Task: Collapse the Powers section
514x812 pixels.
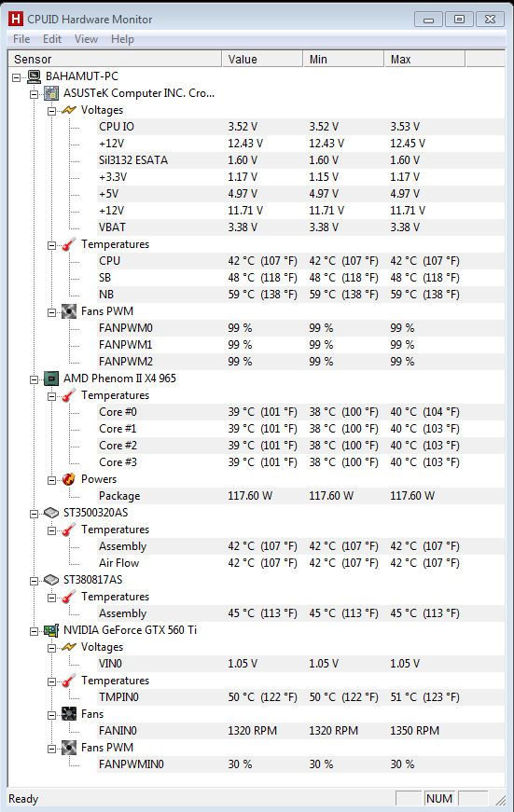Action: (x=52, y=480)
